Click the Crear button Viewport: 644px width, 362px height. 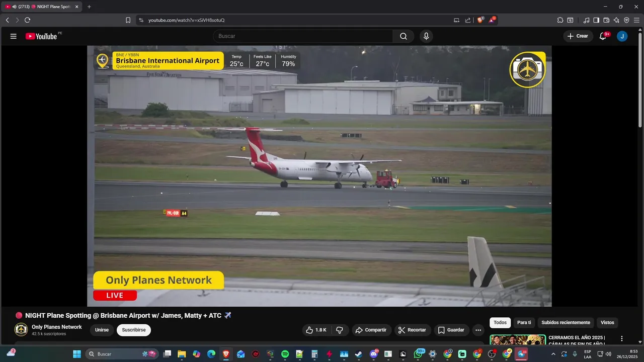tap(578, 36)
